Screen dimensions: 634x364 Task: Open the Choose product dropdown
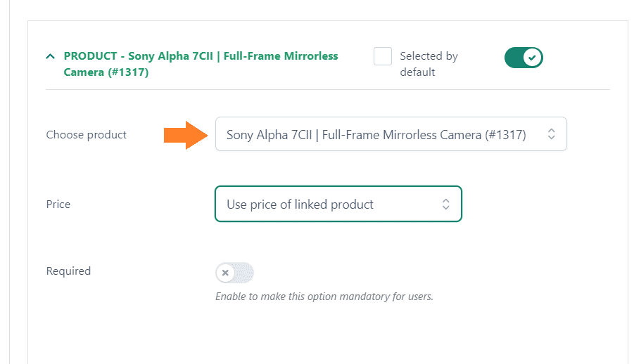(x=391, y=134)
